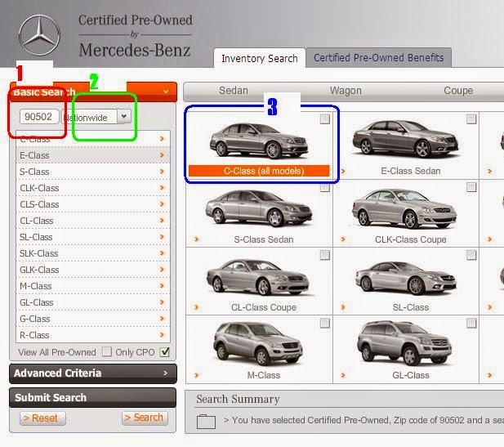The width and height of the screenshot is (504, 447).
Task: Click the arrow beside GL-Class card label
Action: point(343,375)
